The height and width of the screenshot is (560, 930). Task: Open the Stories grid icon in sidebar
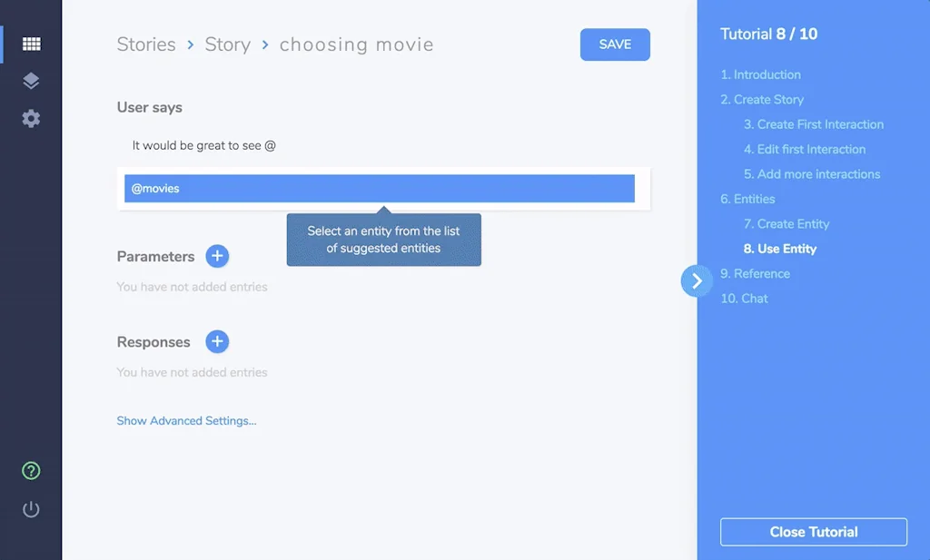pos(31,44)
